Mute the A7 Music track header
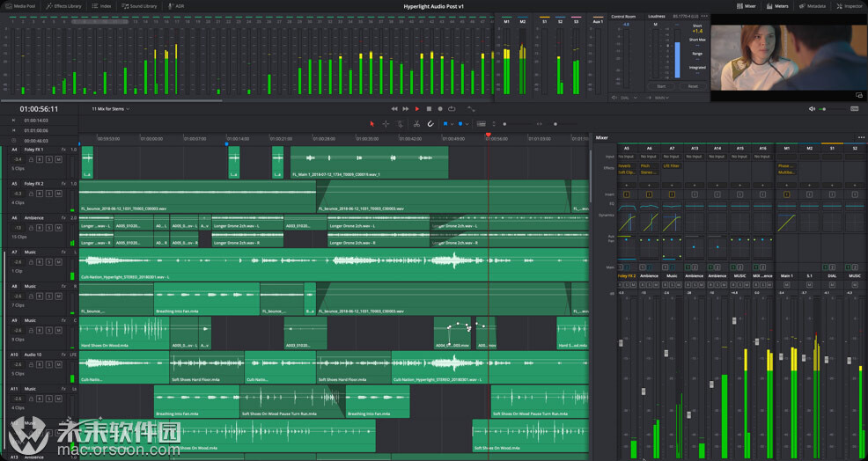 click(x=58, y=262)
